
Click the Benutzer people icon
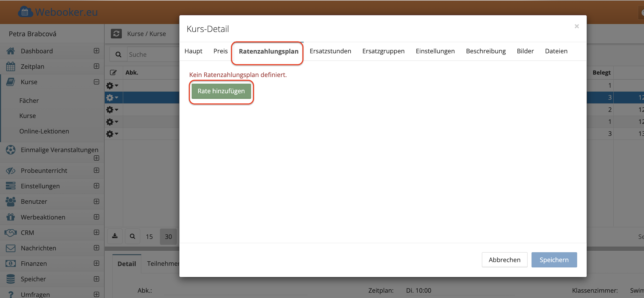[x=11, y=202]
